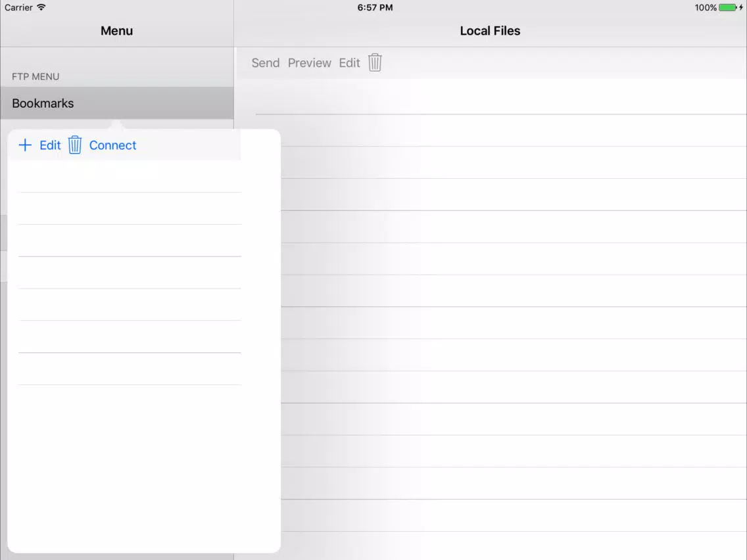Tap the Carrier label in status bar
The width and height of the screenshot is (747, 560).
(x=18, y=7)
